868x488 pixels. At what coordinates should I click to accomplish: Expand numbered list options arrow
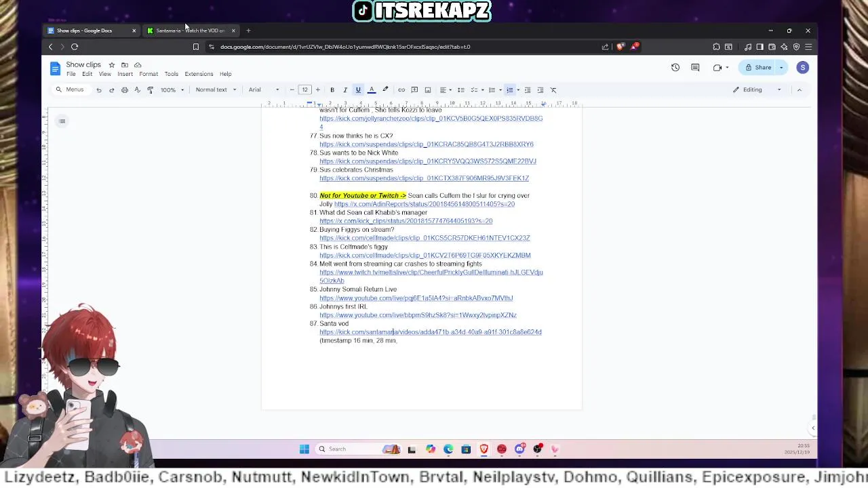click(518, 90)
